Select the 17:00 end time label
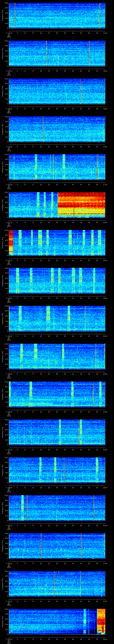The height and width of the screenshot is (644, 114). pyautogui.click(x=105, y=33)
